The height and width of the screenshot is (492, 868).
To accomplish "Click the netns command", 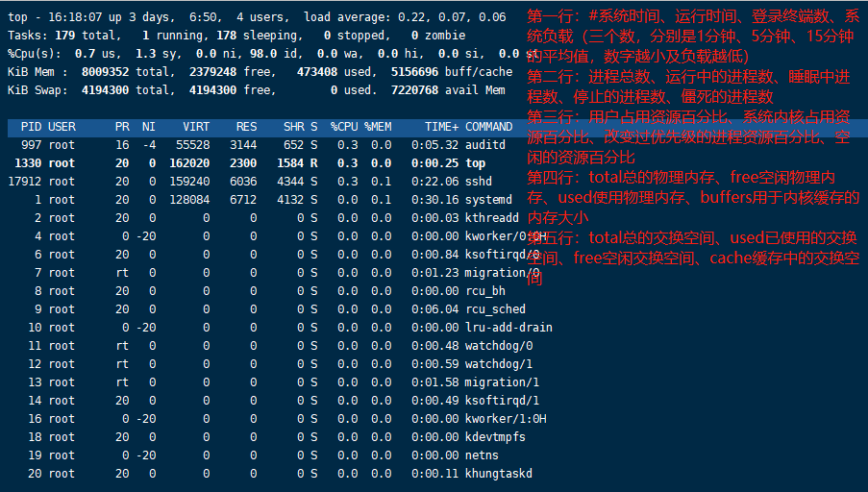I will 483,455.
